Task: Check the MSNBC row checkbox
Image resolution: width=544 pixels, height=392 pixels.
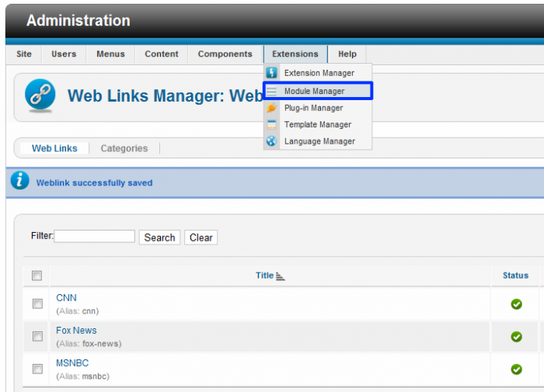Action: (x=37, y=369)
